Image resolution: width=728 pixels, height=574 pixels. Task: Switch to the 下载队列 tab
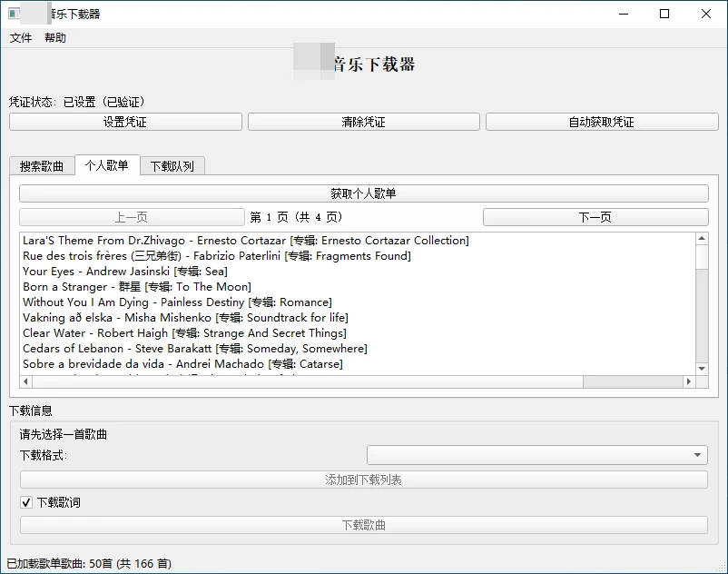click(172, 166)
